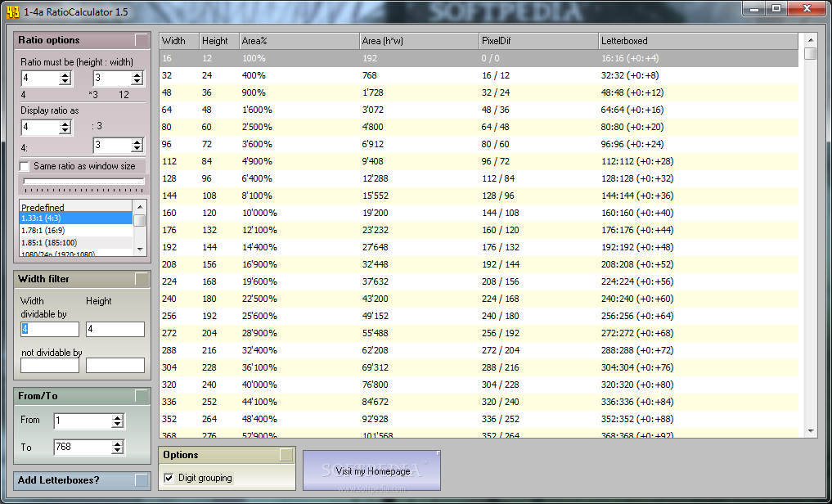Click the Width not dividable by field
The width and height of the screenshot is (832, 504).
pos(50,365)
